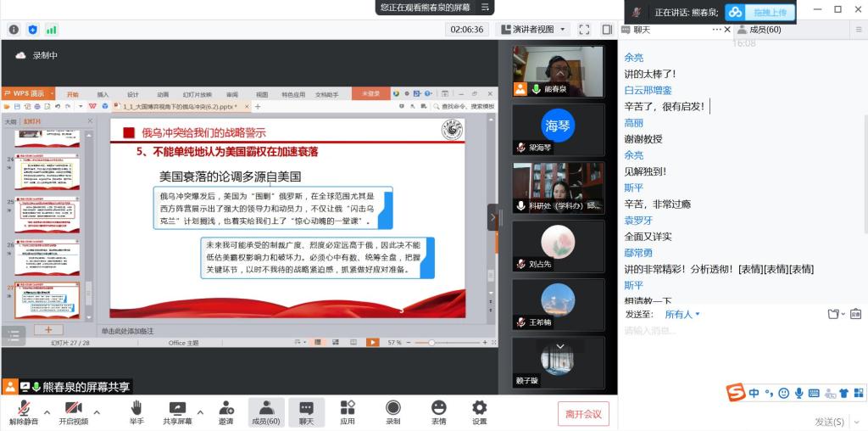Open the emoji reactions (表情) icon
This screenshot has height=431, width=868.
(x=438, y=412)
